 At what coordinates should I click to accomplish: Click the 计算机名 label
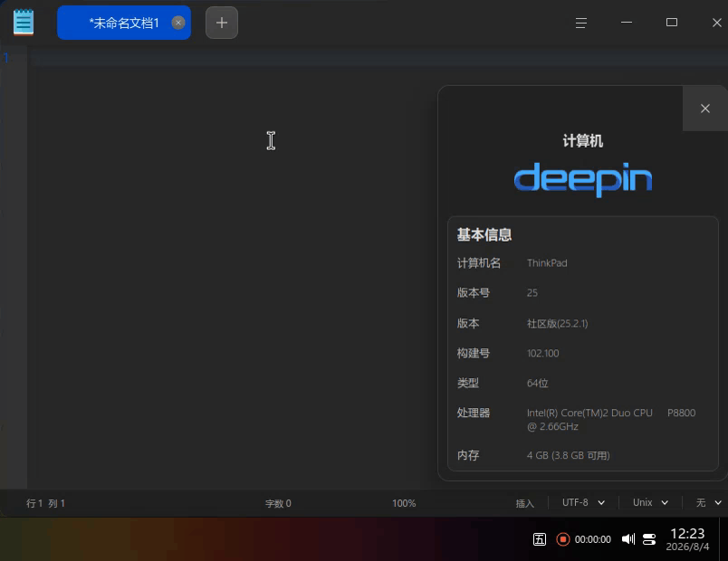[479, 263]
